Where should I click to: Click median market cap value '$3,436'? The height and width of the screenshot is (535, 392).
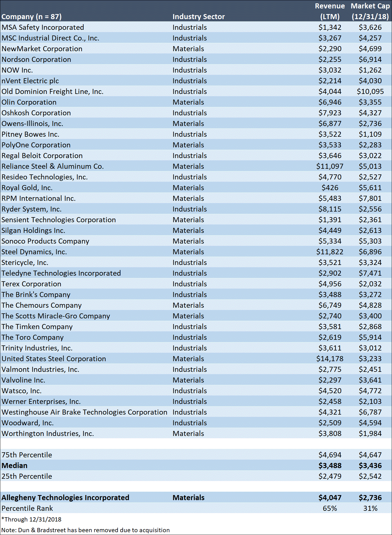click(x=370, y=466)
